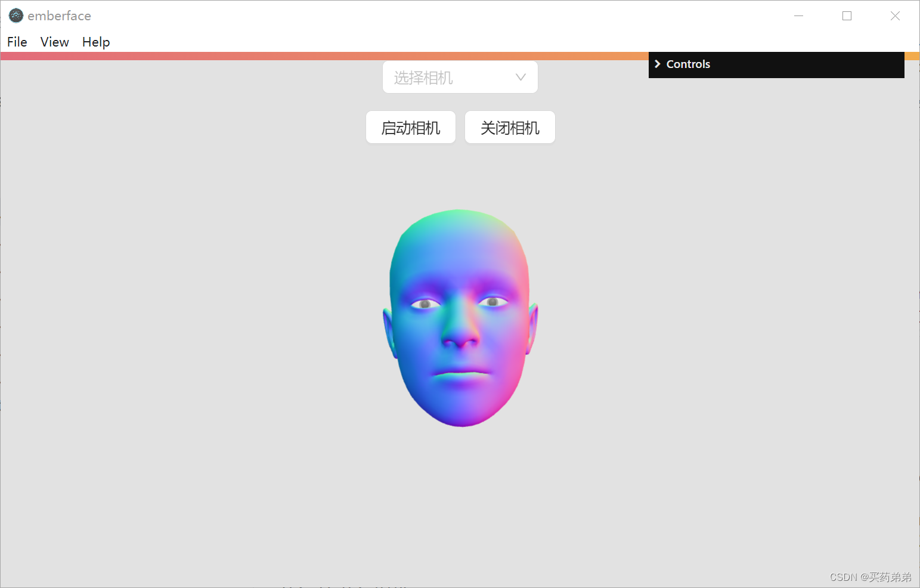This screenshot has width=920, height=588.
Task: Click the 3D face model in viewport
Action: click(x=460, y=318)
